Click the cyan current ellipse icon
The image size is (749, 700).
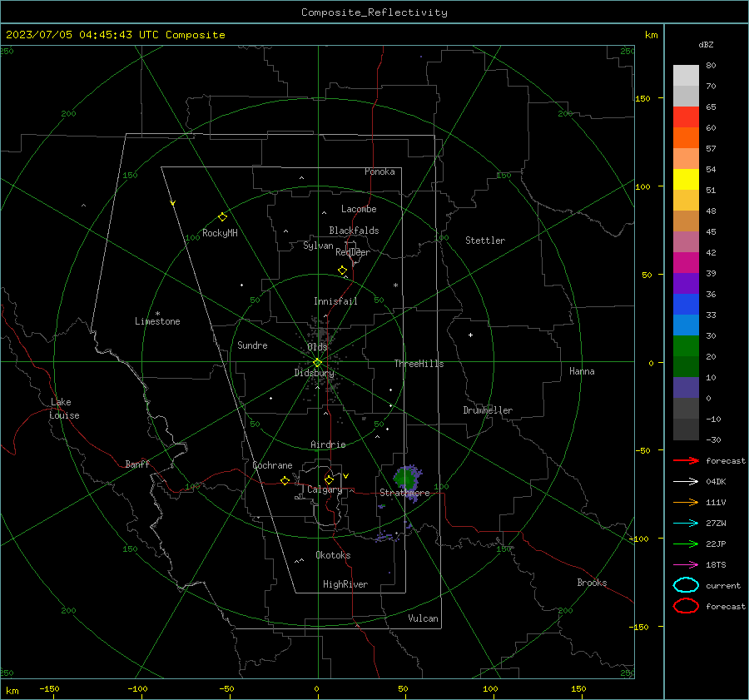point(686,585)
